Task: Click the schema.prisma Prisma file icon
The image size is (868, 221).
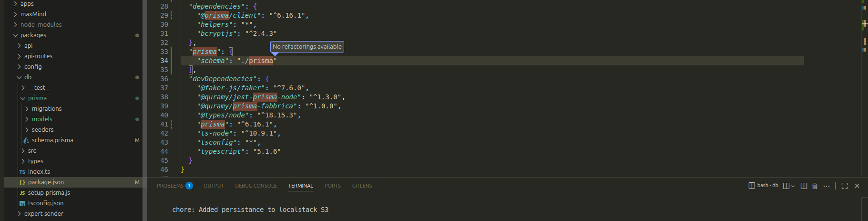Action: 26,140
